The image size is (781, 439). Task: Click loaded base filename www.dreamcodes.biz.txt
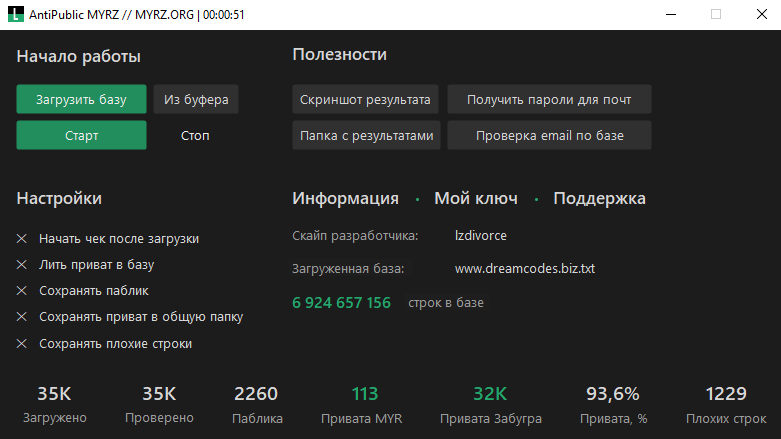click(524, 269)
